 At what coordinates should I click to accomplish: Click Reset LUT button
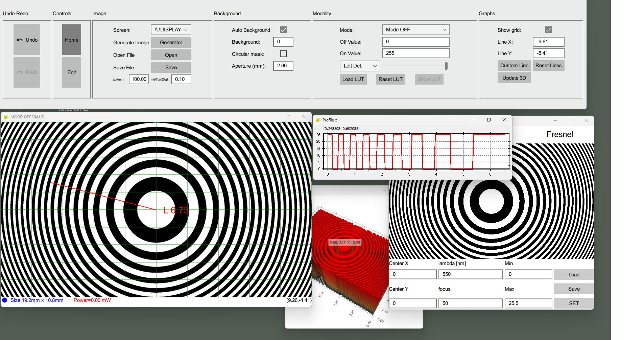391,79
